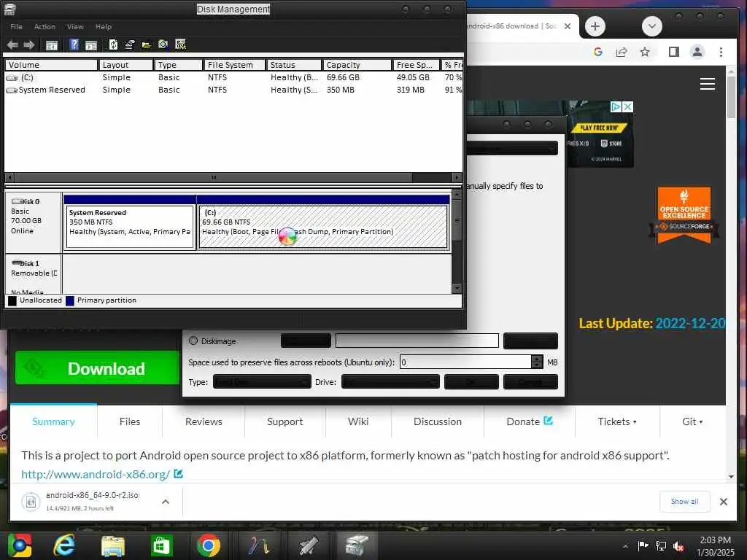Image resolution: width=747 pixels, height=560 pixels.
Task: Open the SourceForge hamburger menu
Action: point(708,84)
